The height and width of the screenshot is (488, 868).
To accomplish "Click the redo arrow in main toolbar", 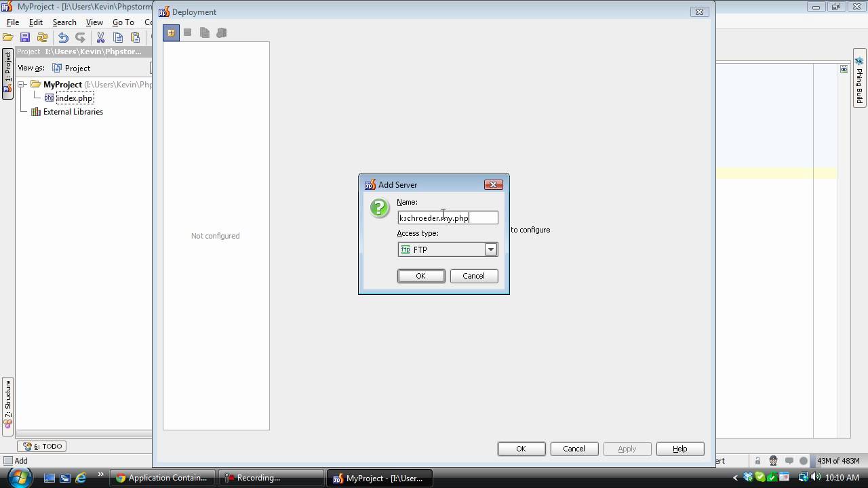I will [x=80, y=37].
